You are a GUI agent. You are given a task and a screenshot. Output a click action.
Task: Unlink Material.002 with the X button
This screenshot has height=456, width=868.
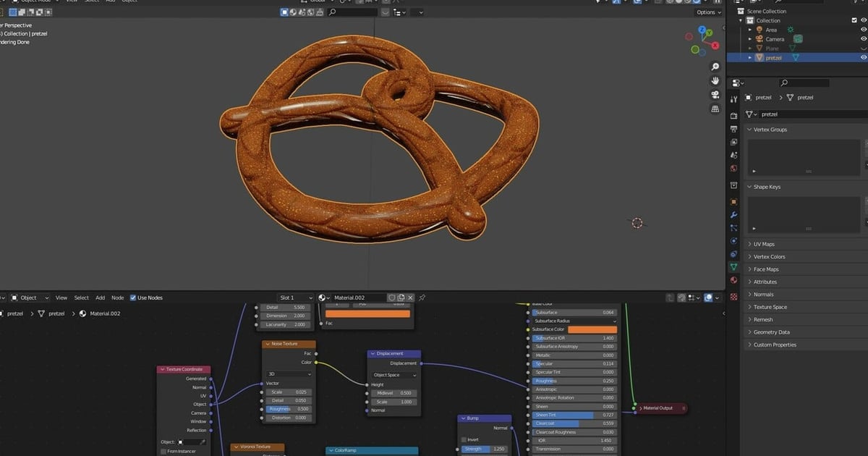click(x=410, y=297)
